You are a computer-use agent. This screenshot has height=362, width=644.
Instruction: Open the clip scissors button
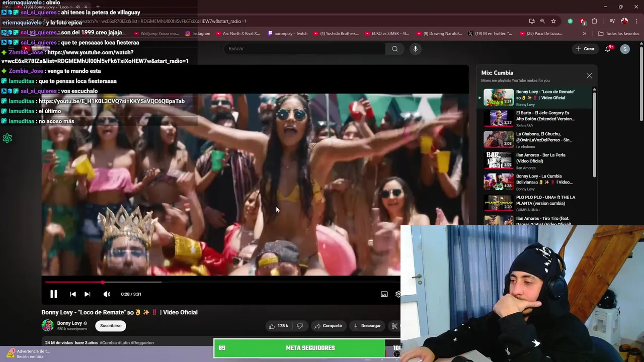394,326
